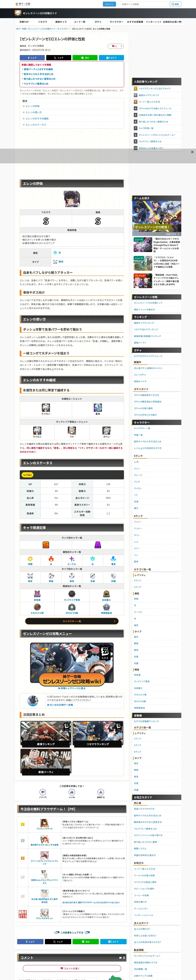
Task: Open the 支援 type character list
Action: click(x=92, y=578)
